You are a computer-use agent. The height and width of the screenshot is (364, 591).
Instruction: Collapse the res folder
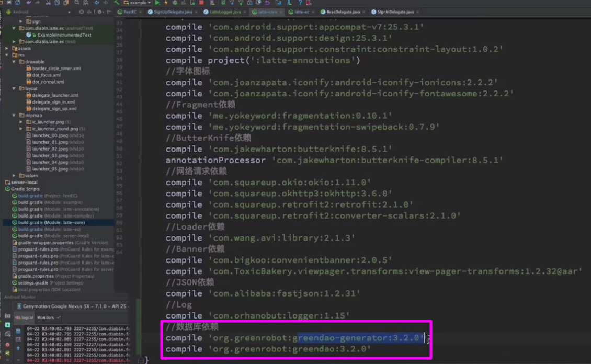click(7, 55)
